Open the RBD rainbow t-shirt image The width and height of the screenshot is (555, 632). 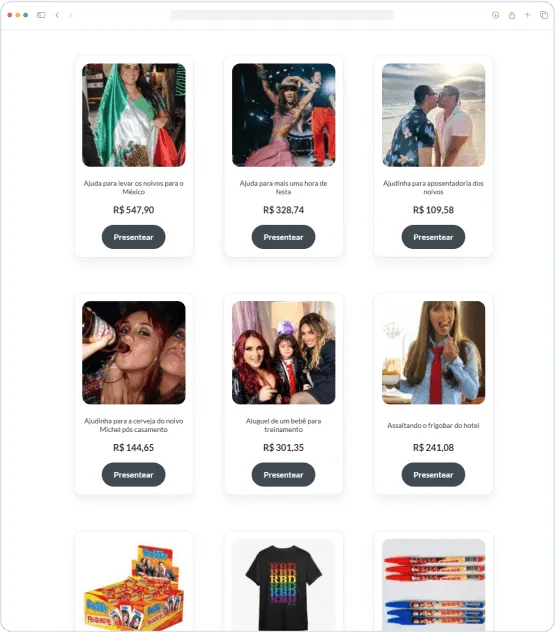(x=284, y=585)
